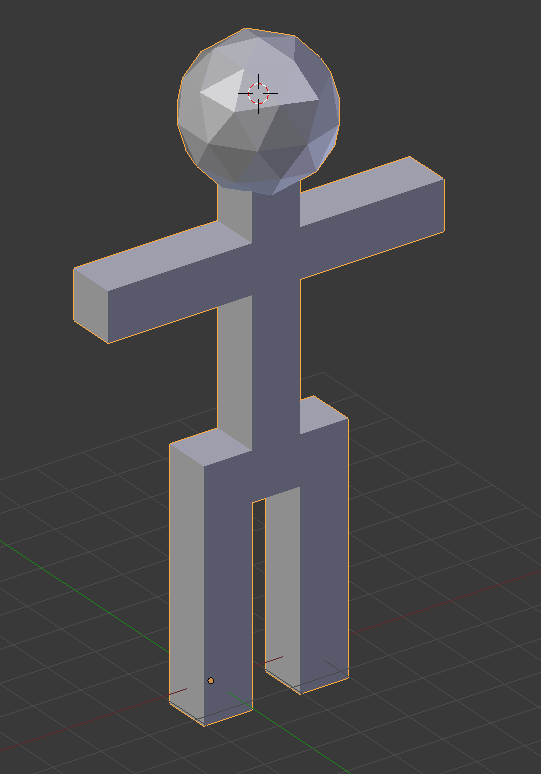
Task: Select the square end cap of left arm
Action: (x=91, y=306)
